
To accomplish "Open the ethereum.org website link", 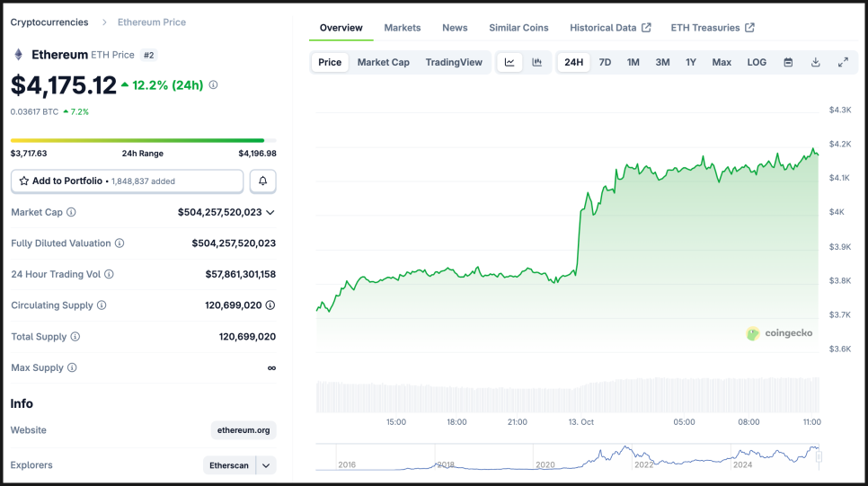I will coord(244,430).
